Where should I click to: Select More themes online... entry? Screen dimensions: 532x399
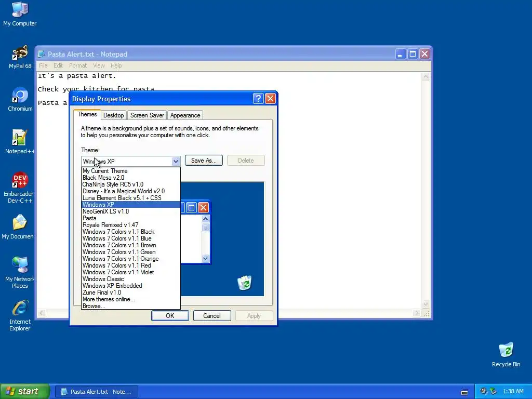coord(131,299)
